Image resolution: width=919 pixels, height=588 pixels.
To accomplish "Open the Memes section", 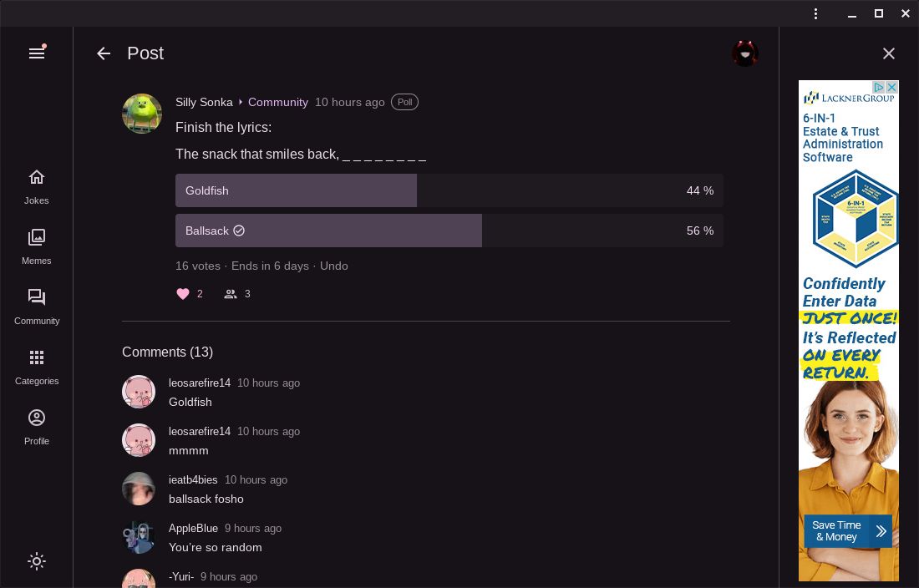I will pyautogui.click(x=37, y=246).
